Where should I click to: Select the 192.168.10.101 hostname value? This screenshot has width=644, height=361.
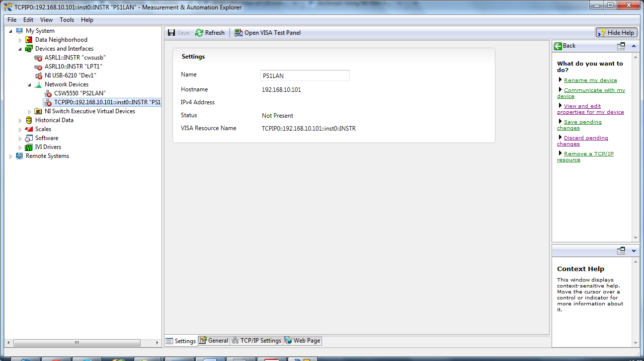tap(281, 90)
